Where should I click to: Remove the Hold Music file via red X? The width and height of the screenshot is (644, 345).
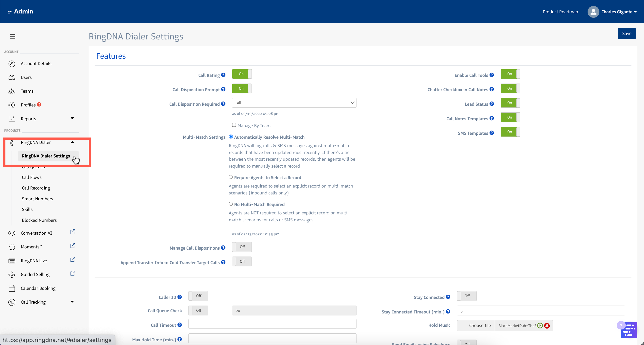pos(547,326)
